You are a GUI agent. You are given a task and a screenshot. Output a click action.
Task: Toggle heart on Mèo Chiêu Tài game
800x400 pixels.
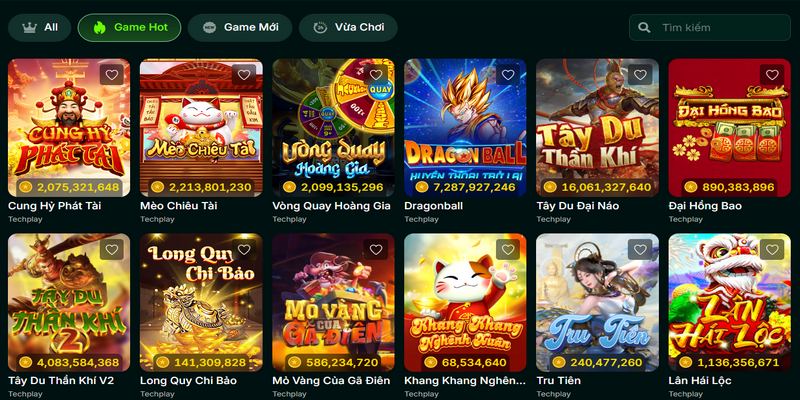(x=244, y=75)
